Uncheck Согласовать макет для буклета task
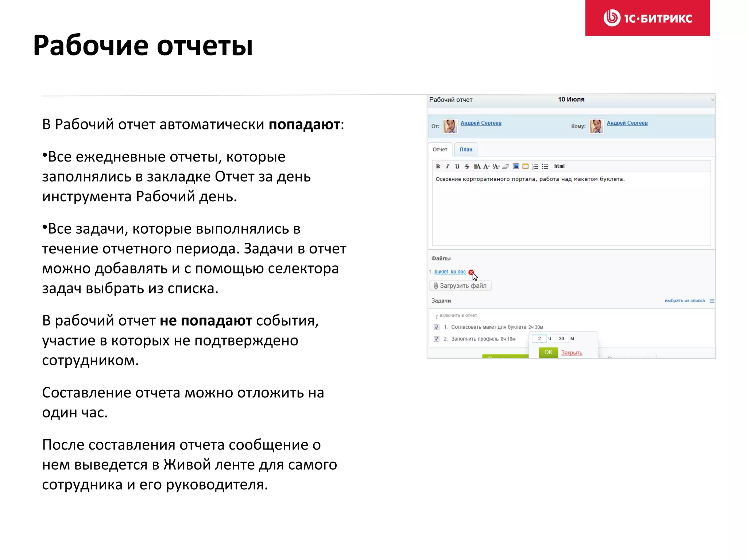This screenshot has width=747, height=560. (x=436, y=327)
